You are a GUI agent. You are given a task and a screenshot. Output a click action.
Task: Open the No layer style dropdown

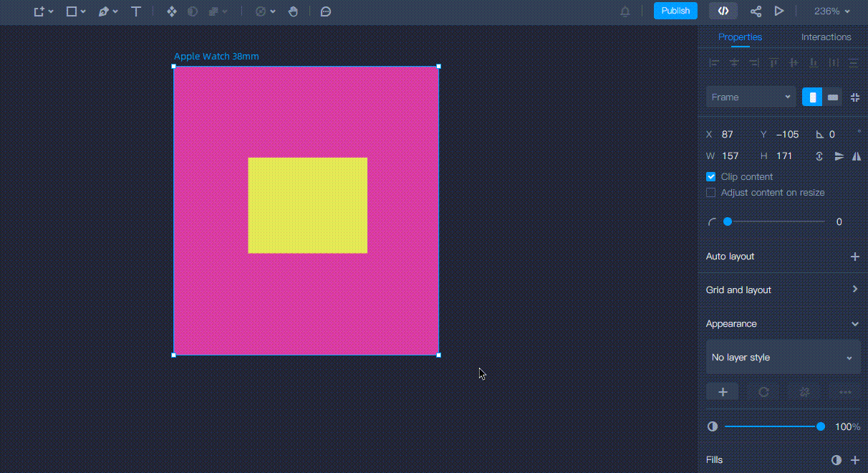pyautogui.click(x=783, y=357)
